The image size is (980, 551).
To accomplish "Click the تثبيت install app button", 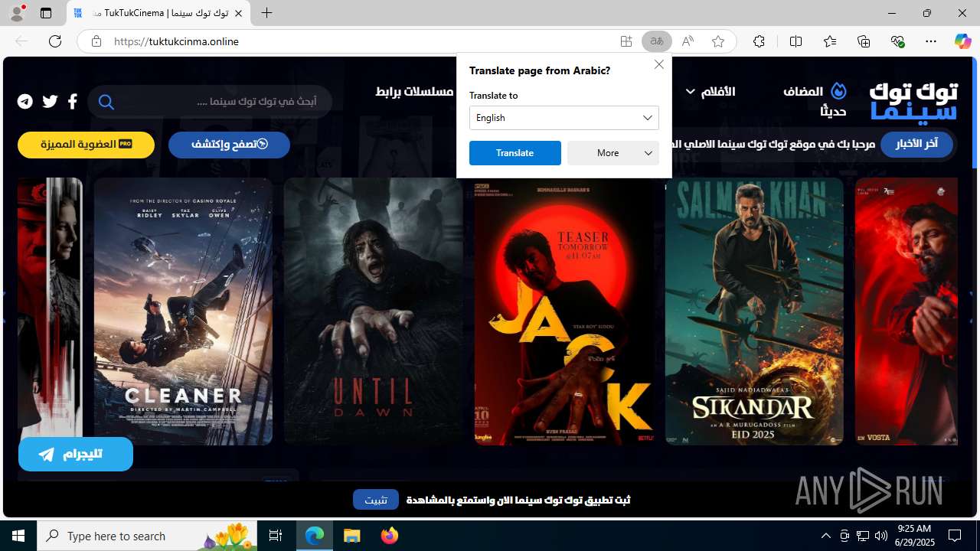I will click(x=376, y=500).
